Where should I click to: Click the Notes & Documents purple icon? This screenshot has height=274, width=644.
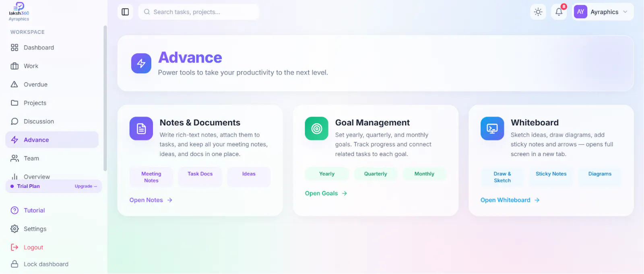click(x=141, y=129)
